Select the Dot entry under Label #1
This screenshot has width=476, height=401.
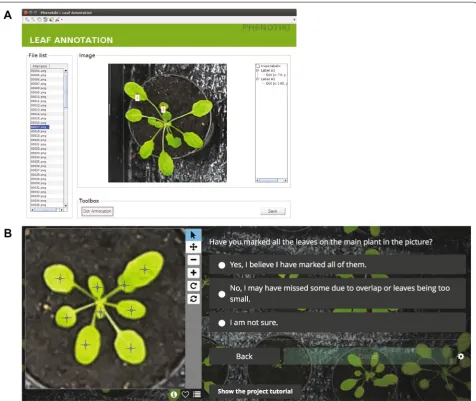275,75
